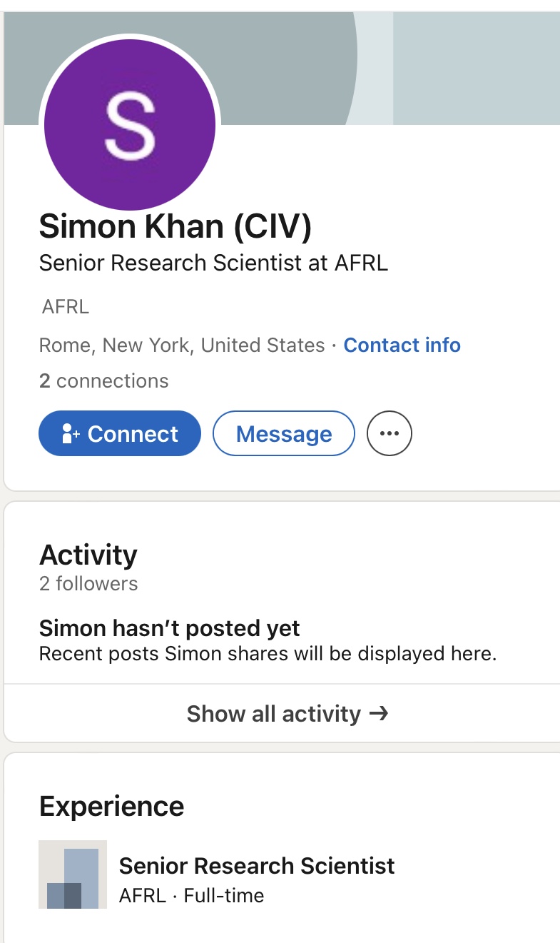Screen dimensions: 560x943
Task: View the 2 connections list
Action: point(103,381)
